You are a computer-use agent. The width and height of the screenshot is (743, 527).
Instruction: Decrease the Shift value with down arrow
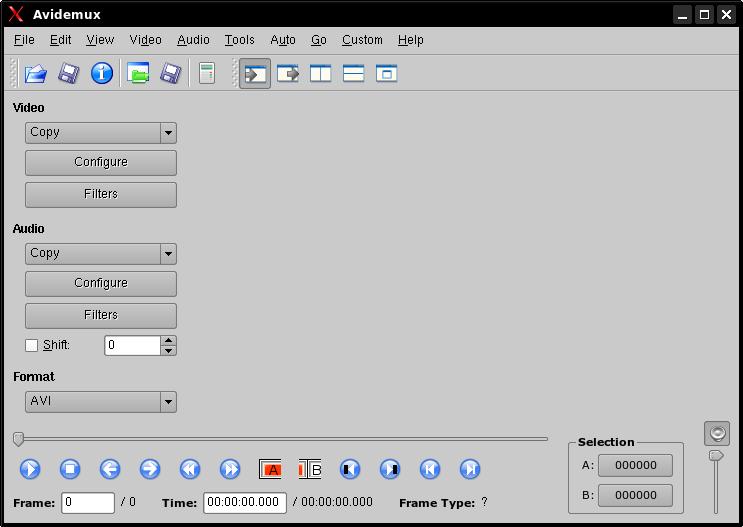tap(168, 351)
